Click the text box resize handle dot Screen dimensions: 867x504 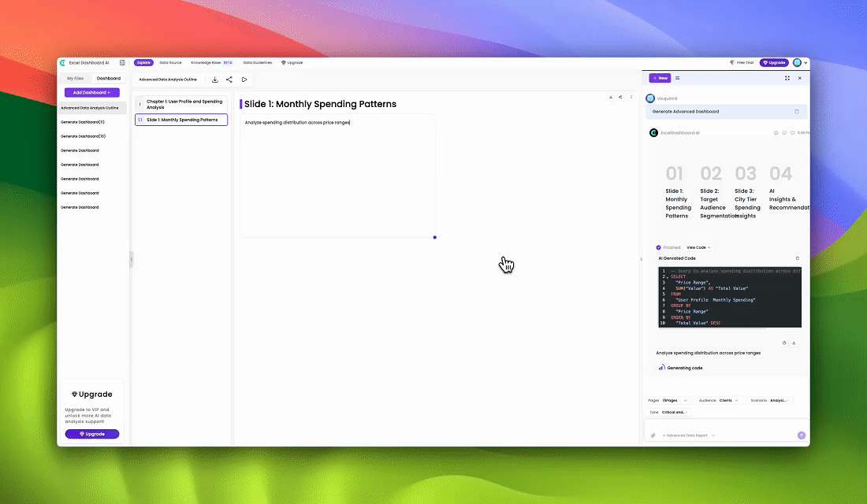(434, 238)
